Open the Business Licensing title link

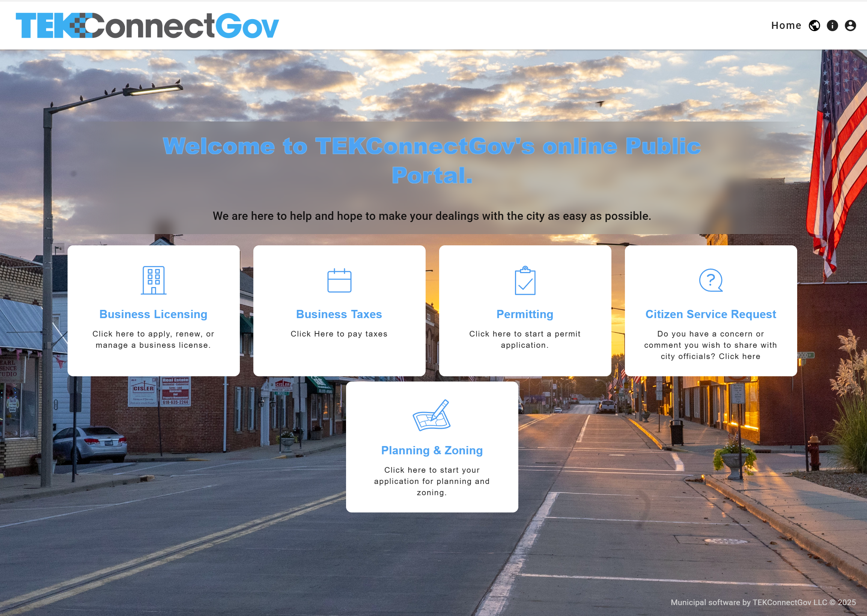pyautogui.click(x=153, y=314)
